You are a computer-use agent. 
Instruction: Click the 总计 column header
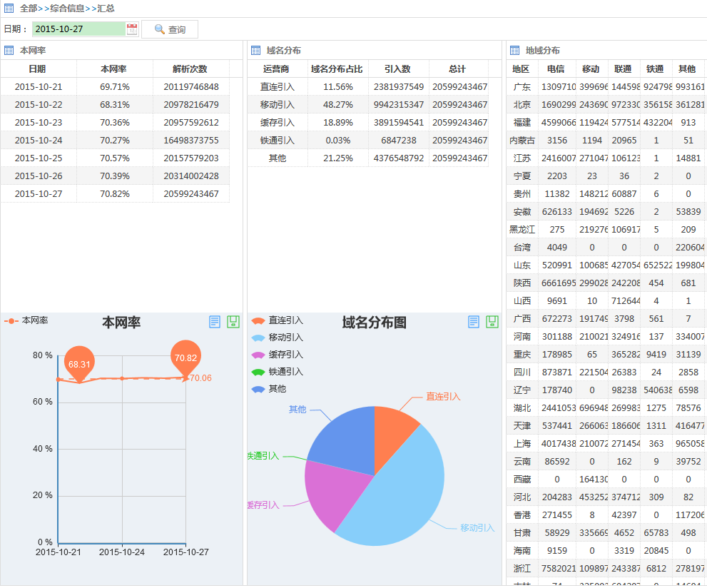[x=457, y=69]
